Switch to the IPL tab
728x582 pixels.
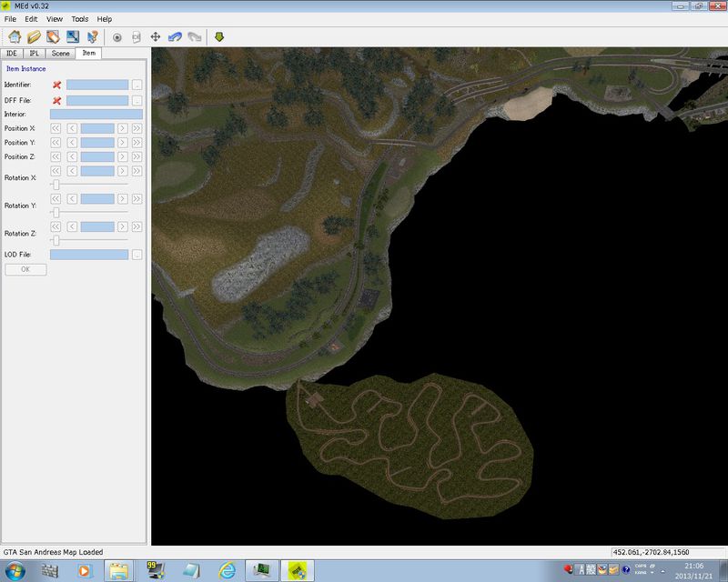point(34,54)
